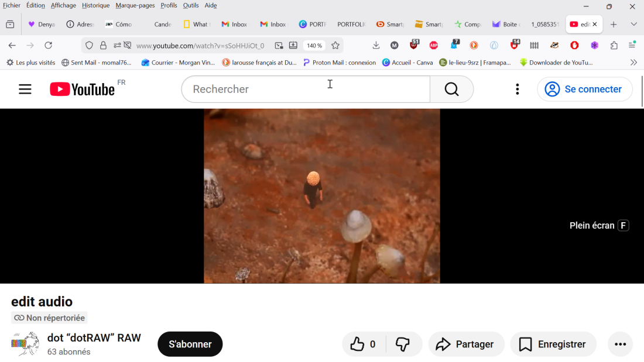Screen dimensions: 644x362
Task: Open Marque-pages menu
Action: [135, 5]
